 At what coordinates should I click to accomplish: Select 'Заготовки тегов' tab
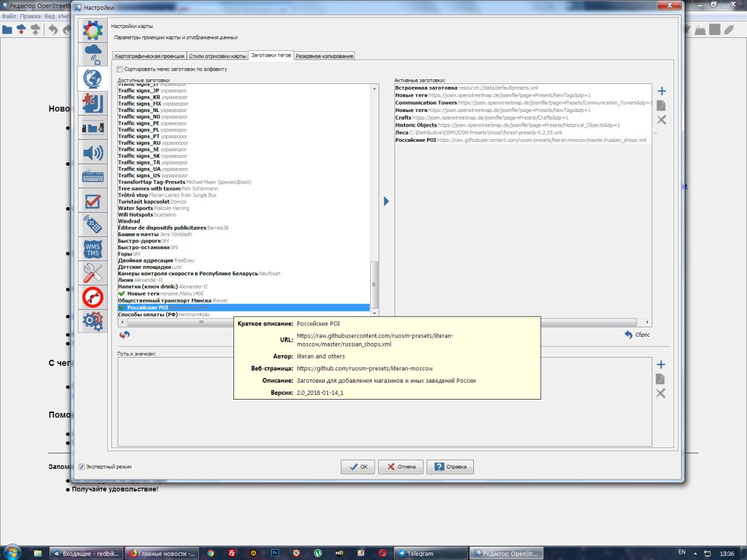click(271, 55)
